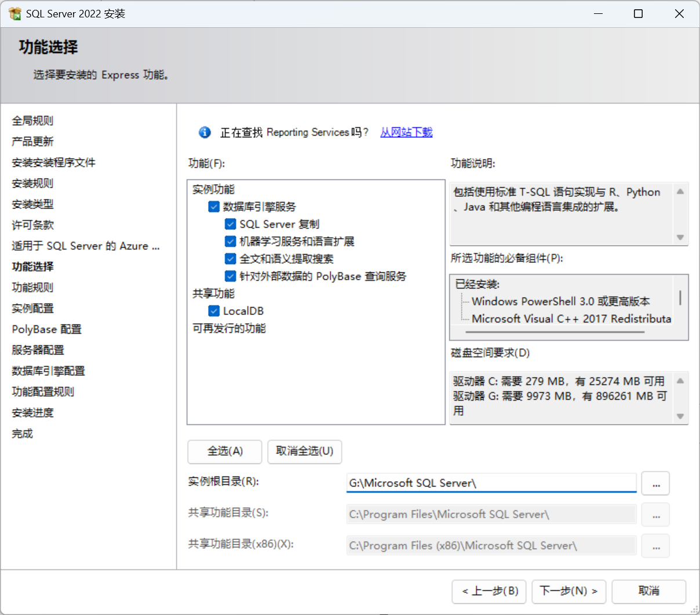700x615 pixels.
Task: Select the 适用于 SQL Server 的 Azure step
Action: click(x=86, y=246)
